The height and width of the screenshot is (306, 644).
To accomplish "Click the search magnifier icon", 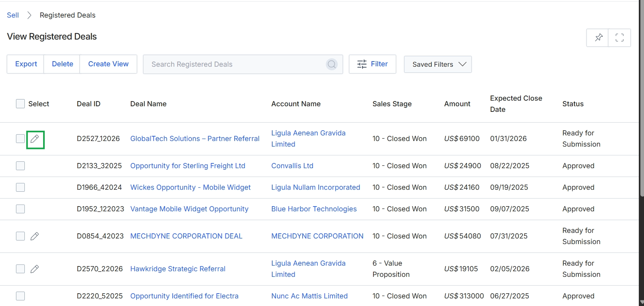I will tap(332, 64).
